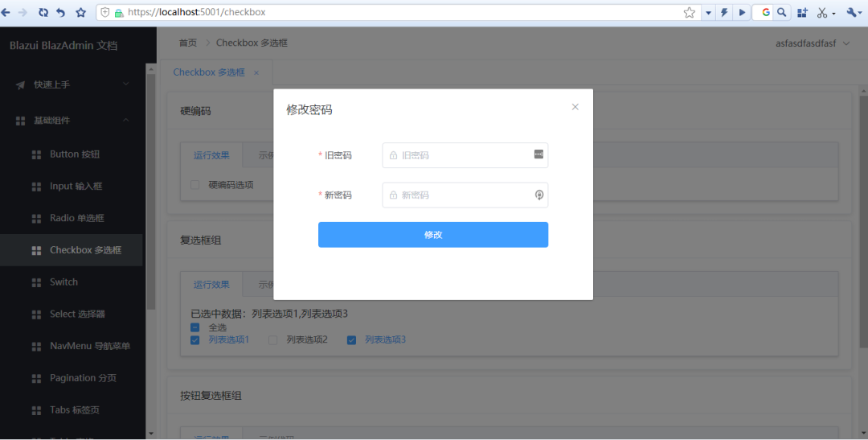Select the Checkbox 多选框 sidebar item
The image size is (868, 440).
(71, 250)
